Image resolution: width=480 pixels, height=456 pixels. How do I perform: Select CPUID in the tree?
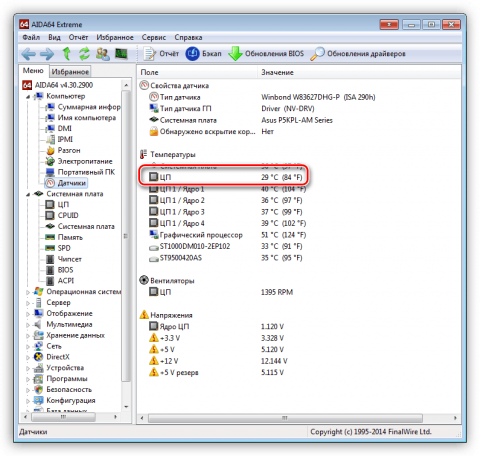click(x=68, y=215)
